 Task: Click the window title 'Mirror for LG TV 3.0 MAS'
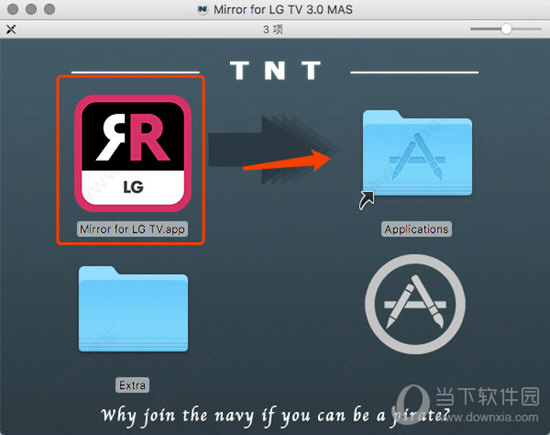click(x=283, y=9)
